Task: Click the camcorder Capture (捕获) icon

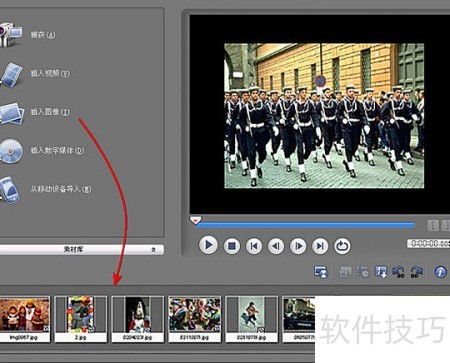Action: click(x=10, y=34)
